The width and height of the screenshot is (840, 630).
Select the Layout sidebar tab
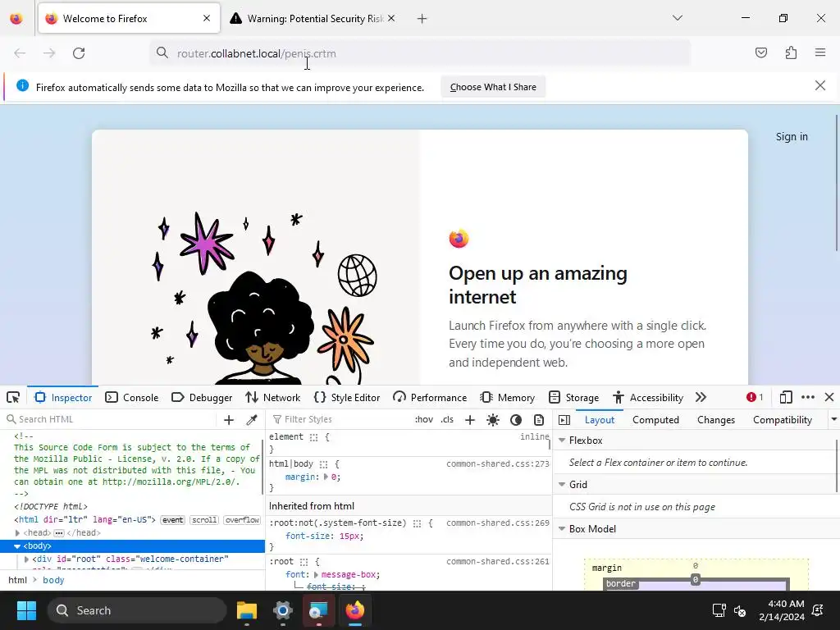tap(600, 420)
